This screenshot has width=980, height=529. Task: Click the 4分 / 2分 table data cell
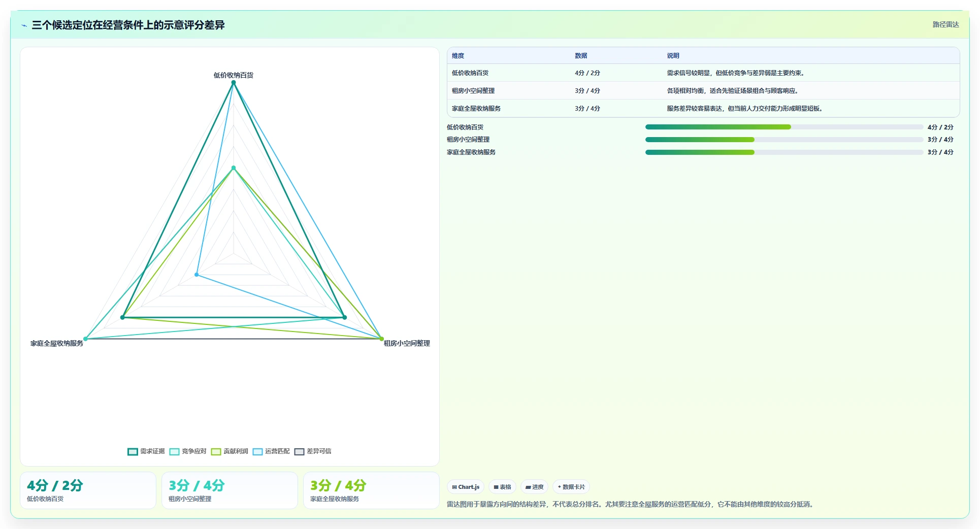(587, 73)
